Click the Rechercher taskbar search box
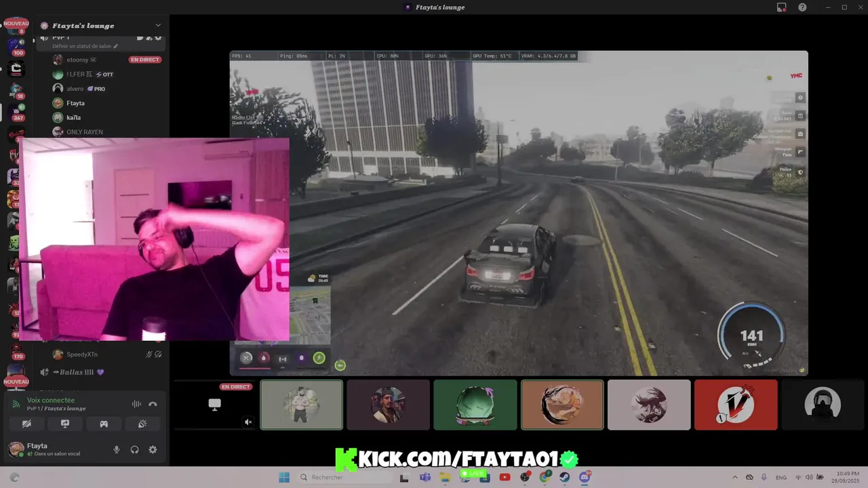The height and width of the screenshot is (488, 868). coord(345,477)
